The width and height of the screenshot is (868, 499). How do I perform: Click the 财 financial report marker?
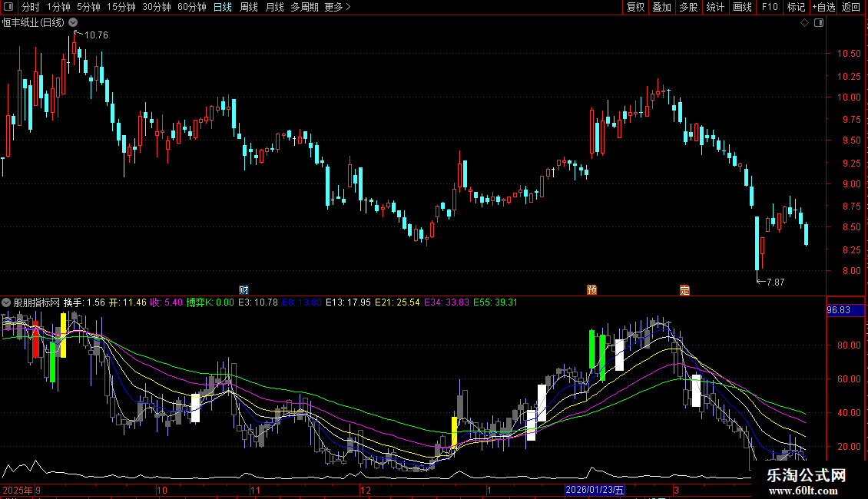(x=244, y=290)
